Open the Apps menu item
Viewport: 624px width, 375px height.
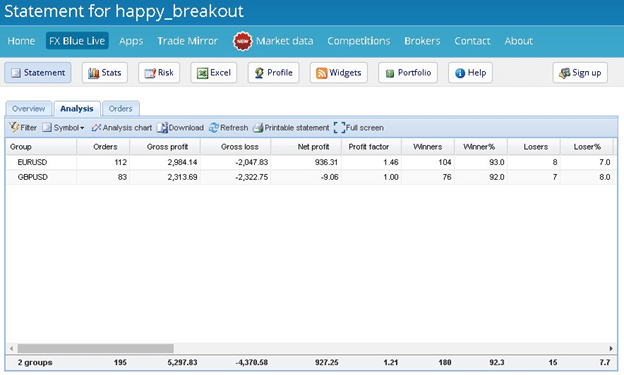coord(131,41)
